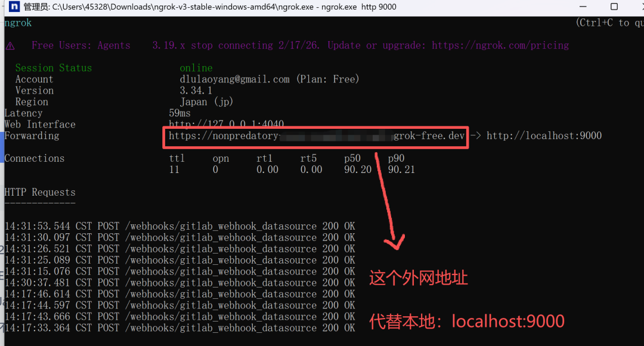Click the account email dlulaoyang@gmail.com

pyautogui.click(x=234, y=79)
